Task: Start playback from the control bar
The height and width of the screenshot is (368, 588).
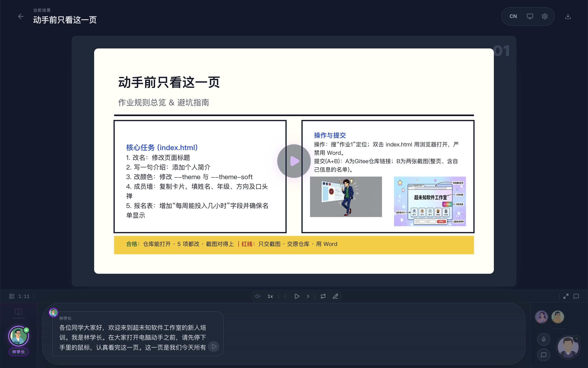Action: click(297, 296)
